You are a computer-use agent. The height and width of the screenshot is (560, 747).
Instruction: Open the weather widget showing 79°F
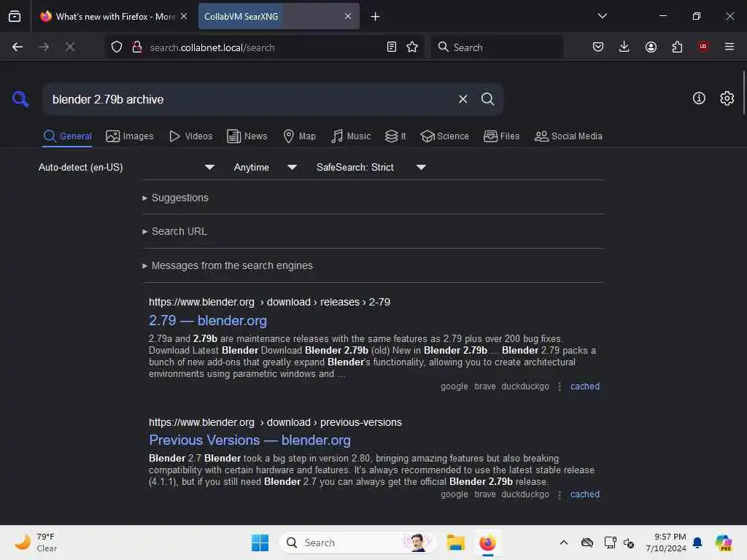click(36, 542)
